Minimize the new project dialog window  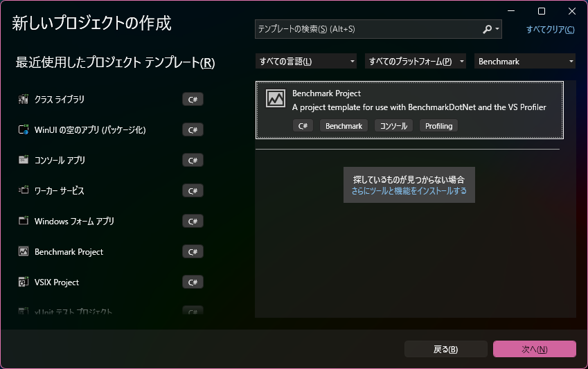511,11
